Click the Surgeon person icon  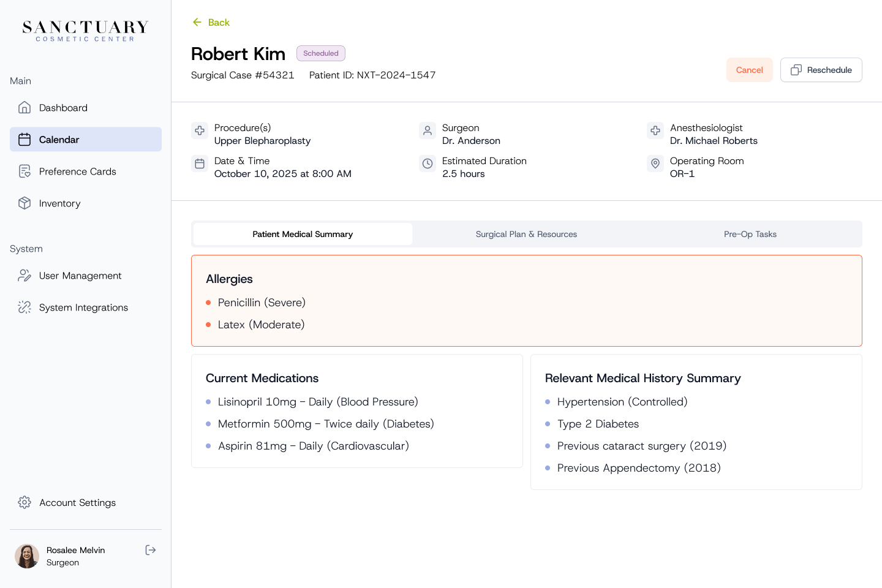tap(428, 130)
